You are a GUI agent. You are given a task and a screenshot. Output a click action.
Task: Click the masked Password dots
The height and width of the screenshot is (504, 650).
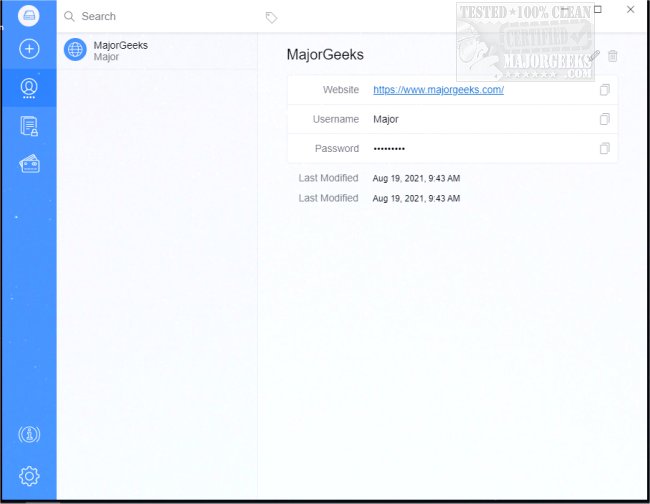[x=389, y=149]
